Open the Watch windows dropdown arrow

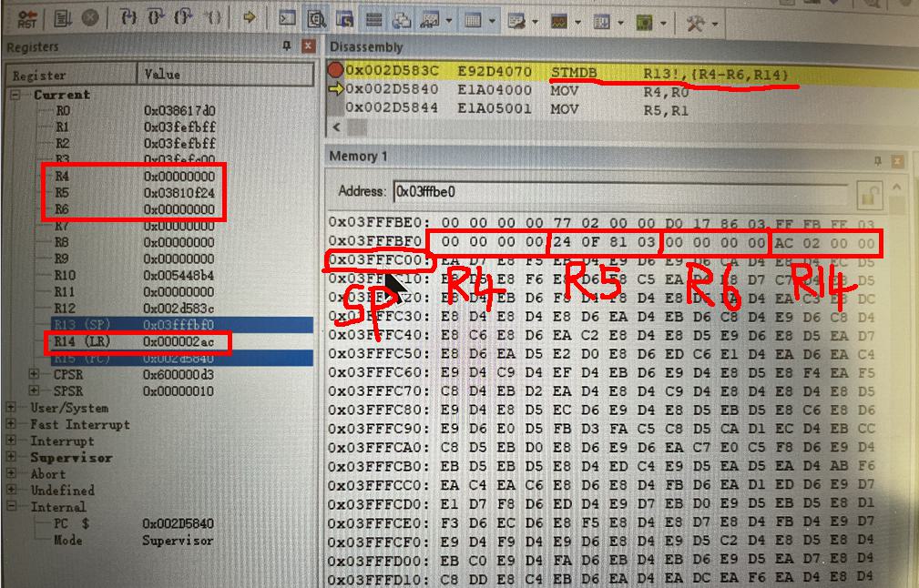[449, 22]
